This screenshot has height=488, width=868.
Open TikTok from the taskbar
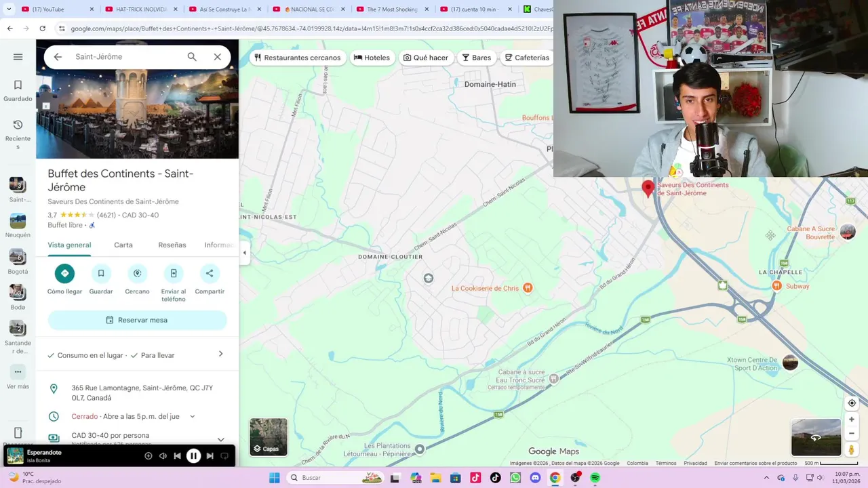point(495,478)
